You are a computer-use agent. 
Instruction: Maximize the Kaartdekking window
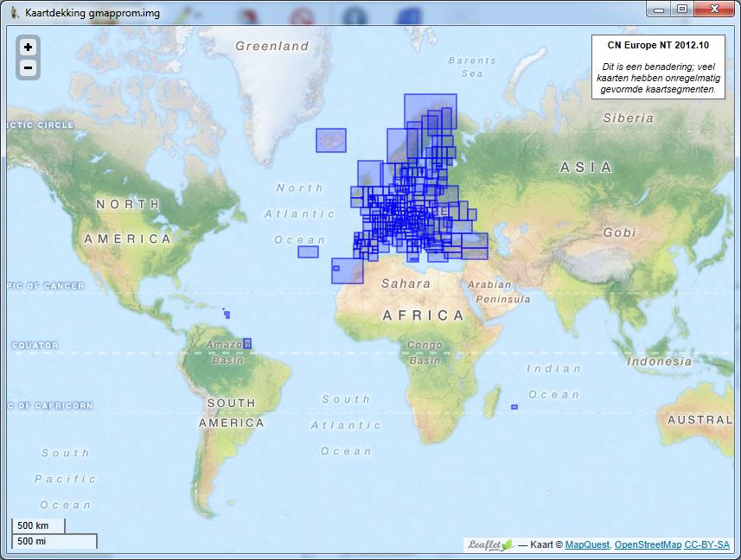tap(682, 9)
